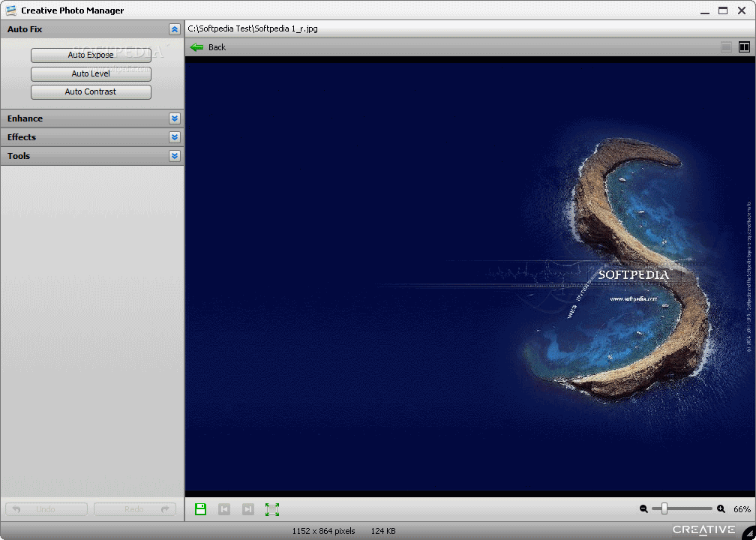Maximize the Creative Photo Manager window
The height and width of the screenshot is (540, 756).
pos(723,10)
